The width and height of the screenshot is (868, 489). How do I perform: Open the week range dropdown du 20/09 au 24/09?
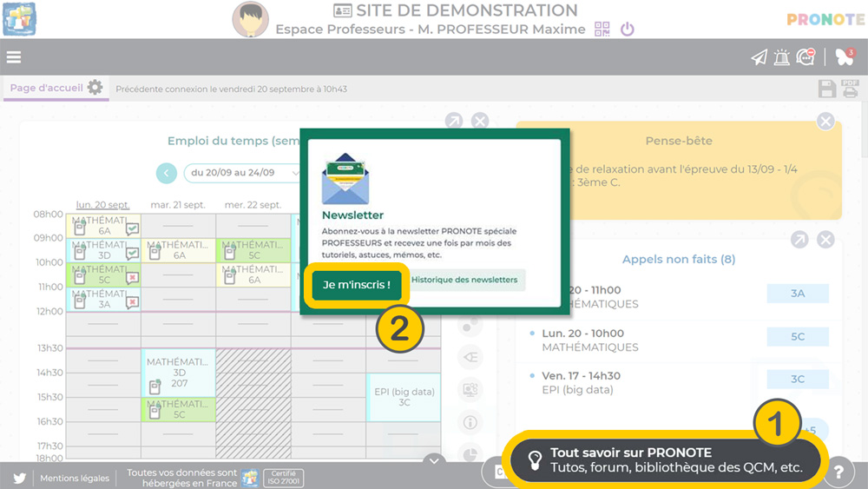point(241,173)
